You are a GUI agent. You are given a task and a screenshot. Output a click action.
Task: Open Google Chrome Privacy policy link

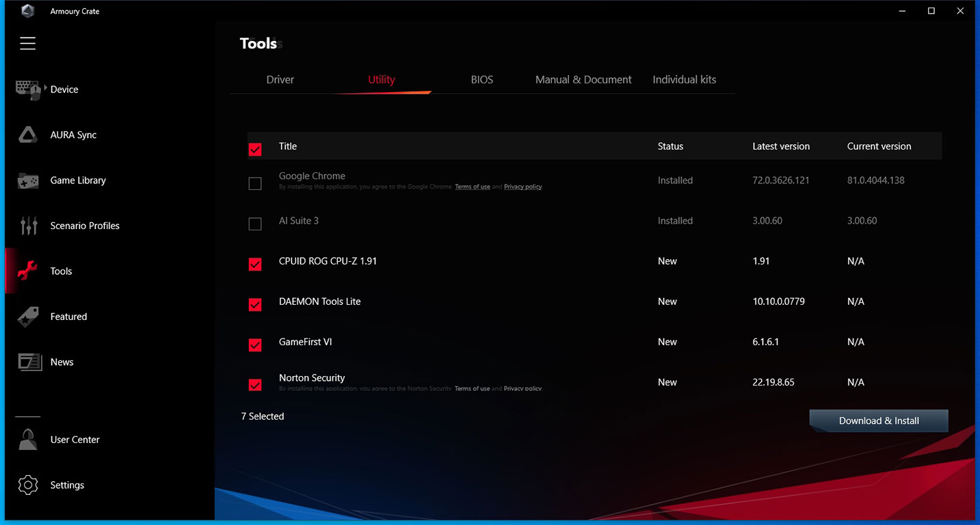pyautogui.click(x=523, y=187)
